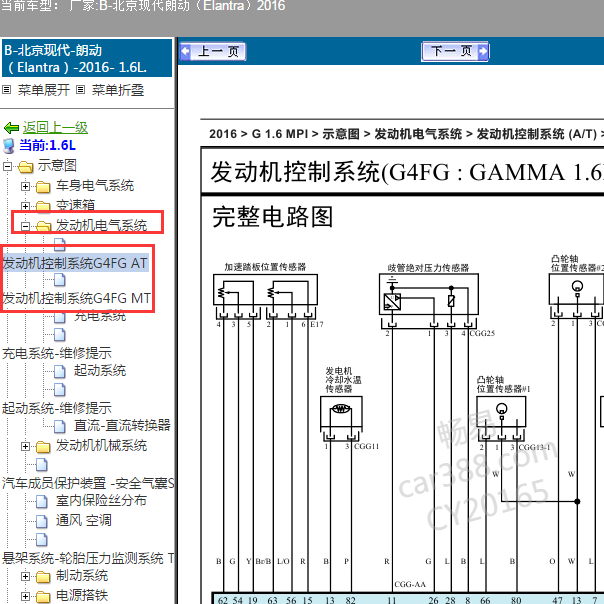
Task: Expand the 发动机机械系统 folder
Action: [x=25, y=446]
